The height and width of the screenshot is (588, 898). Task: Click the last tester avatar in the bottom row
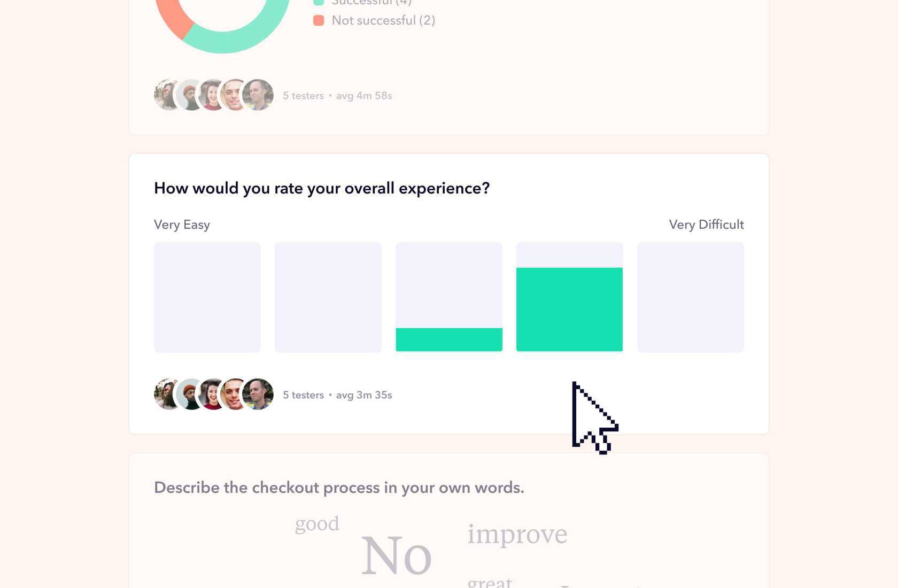(x=258, y=394)
